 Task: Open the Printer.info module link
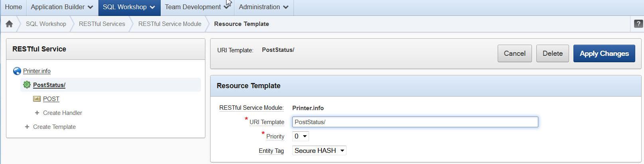pos(37,71)
